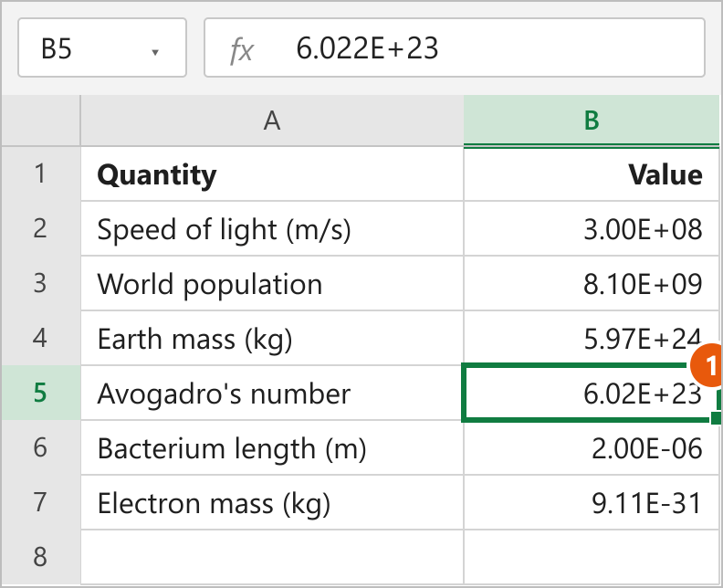The image size is (723, 588).
Task: Select empty cell A8
Action: [x=272, y=557]
